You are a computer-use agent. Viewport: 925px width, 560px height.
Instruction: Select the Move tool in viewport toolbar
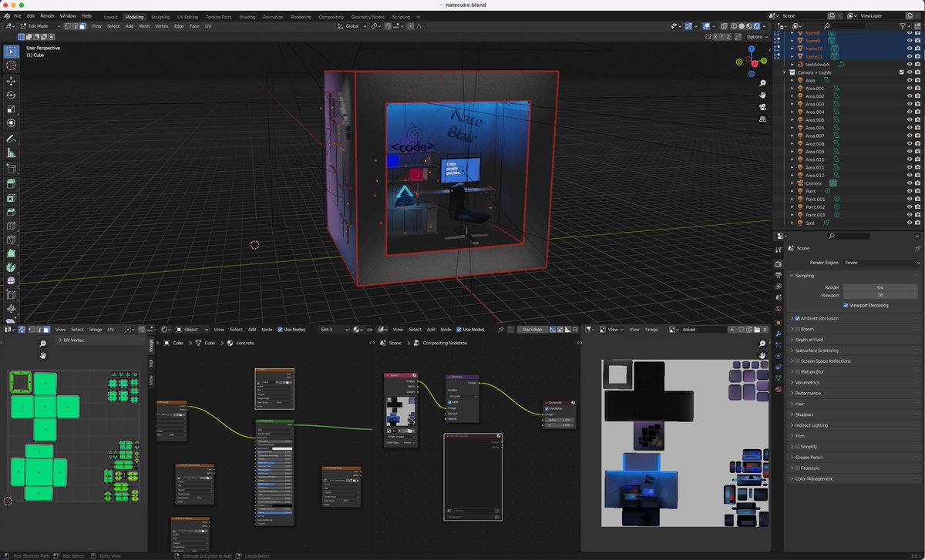tap(11, 81)
